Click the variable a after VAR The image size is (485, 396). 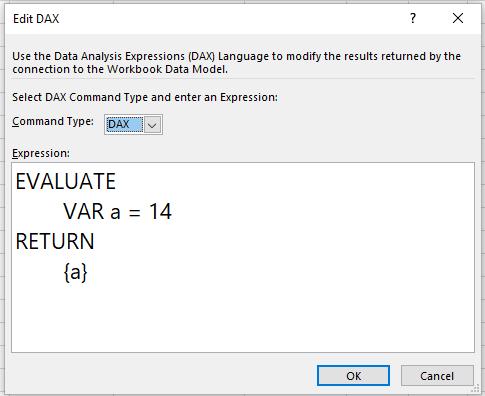[x=115, y=213]
